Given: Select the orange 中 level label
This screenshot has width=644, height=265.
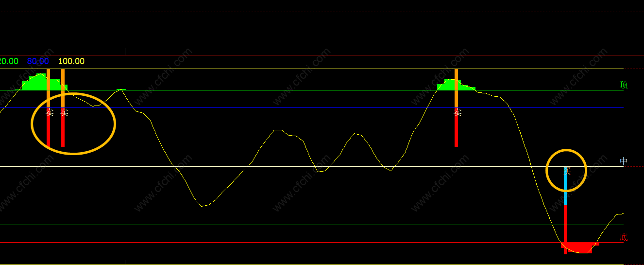Looking at the screenshot, I should click(624, 161).
